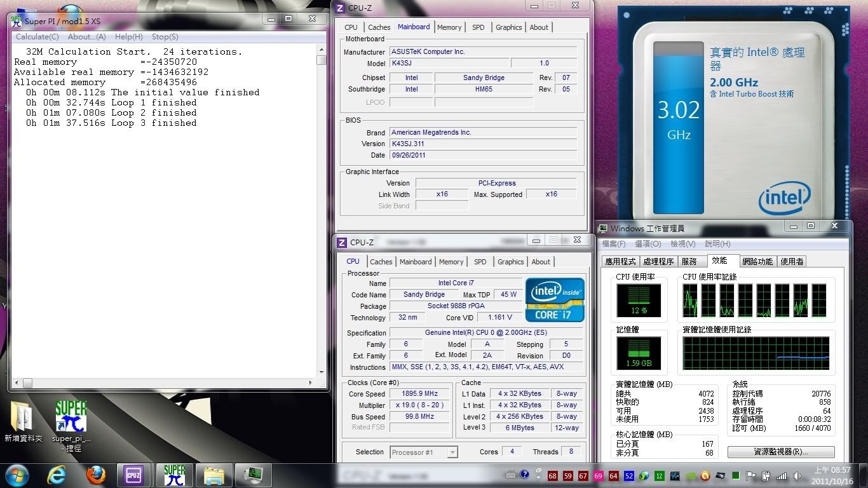Click 'Loop 3 finished' line in Super PI
The height and width of the screenshot is (488, 868).
pyautogui.click(x=111, y=123)
